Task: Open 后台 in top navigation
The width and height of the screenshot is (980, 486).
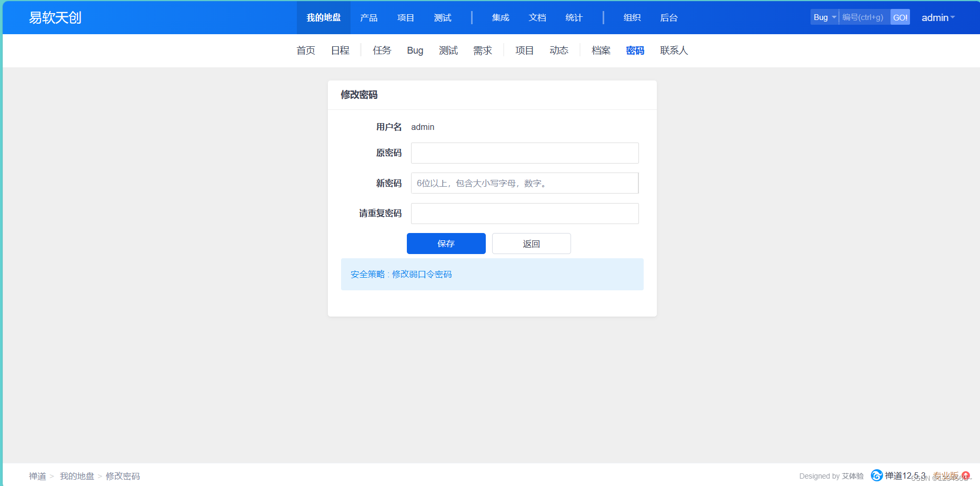Action: pyautogui.click(x=668, y=17)
